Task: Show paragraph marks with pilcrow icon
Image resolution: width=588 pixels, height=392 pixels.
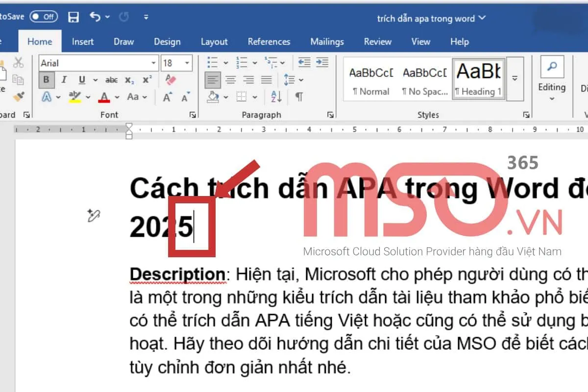Action: tap(299, 97)
